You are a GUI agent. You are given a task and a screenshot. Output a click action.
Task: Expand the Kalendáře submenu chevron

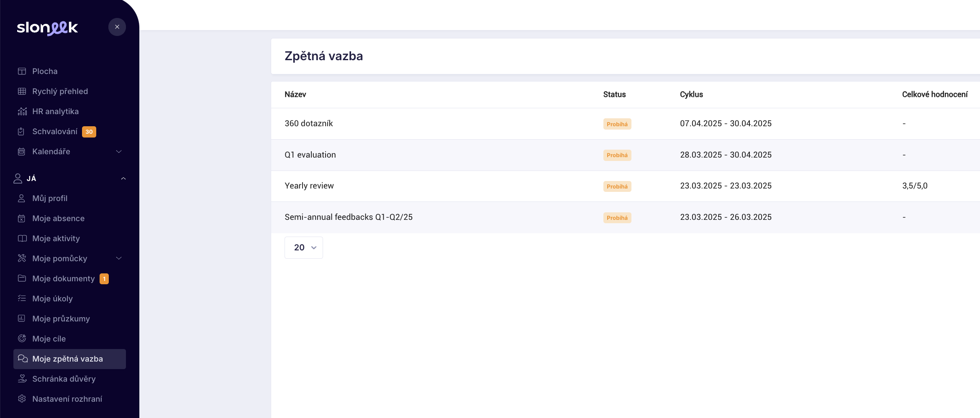[119, 152]
